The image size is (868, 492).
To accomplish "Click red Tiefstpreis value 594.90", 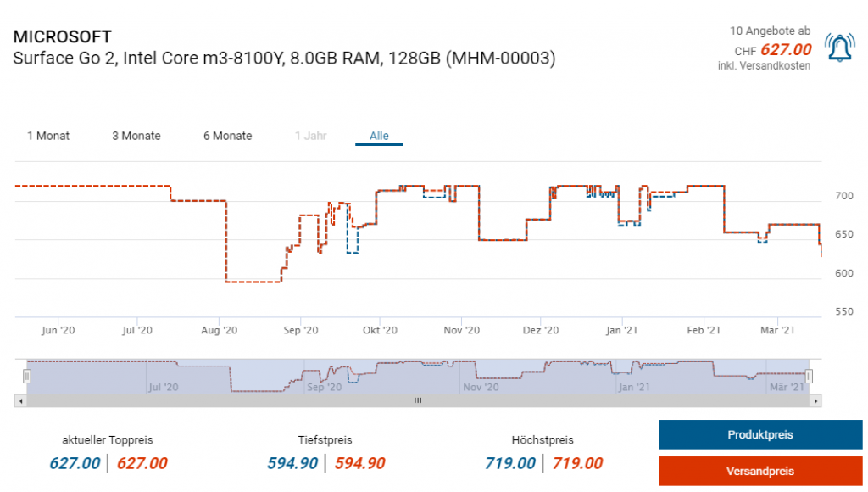I will click(x=359, y=463).
